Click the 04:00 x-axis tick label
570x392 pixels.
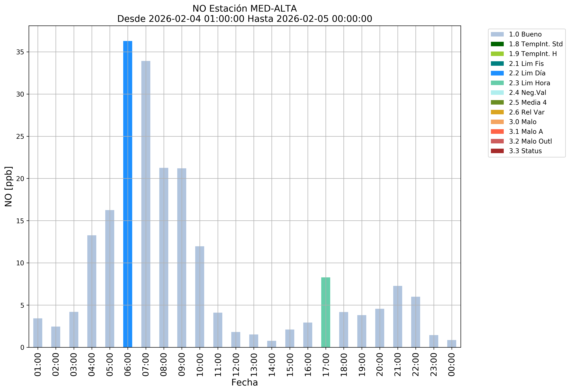(x=92, y=364)
